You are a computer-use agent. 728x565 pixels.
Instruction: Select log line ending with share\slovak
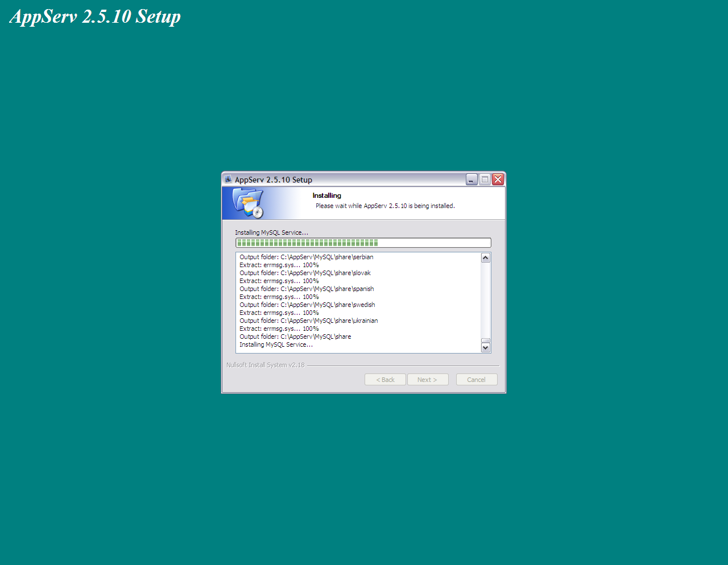click(305, 273)
